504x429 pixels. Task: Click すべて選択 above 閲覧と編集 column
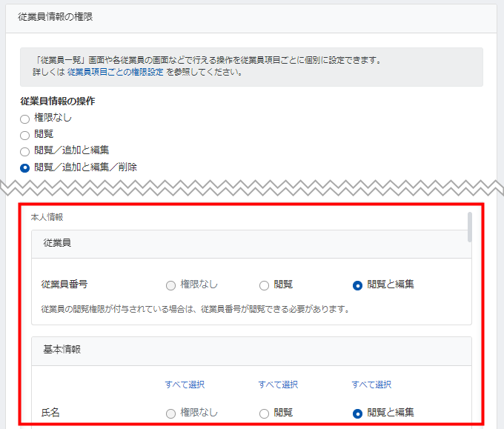(x=371, y=385)
